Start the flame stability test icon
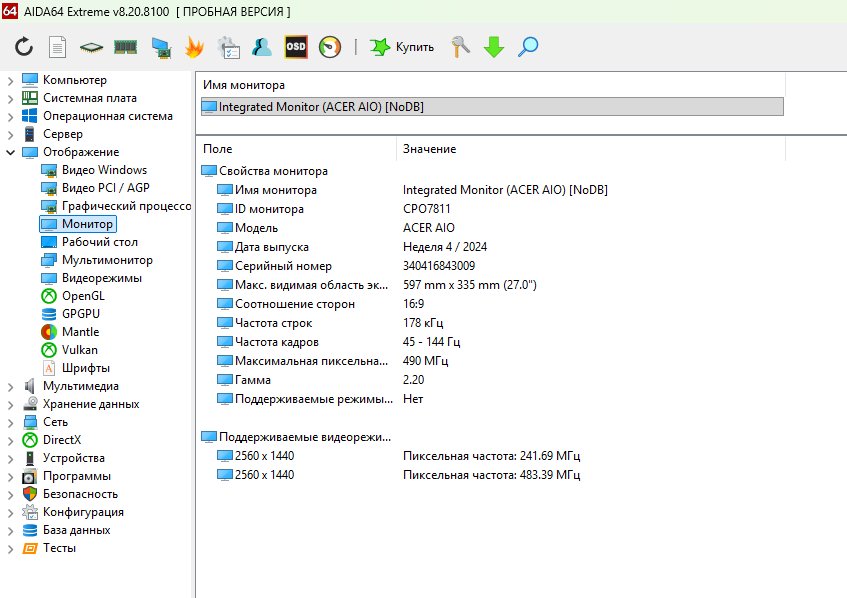Viewport: 847px width, 598px height. pyautogui.click(x=194, y=47)
